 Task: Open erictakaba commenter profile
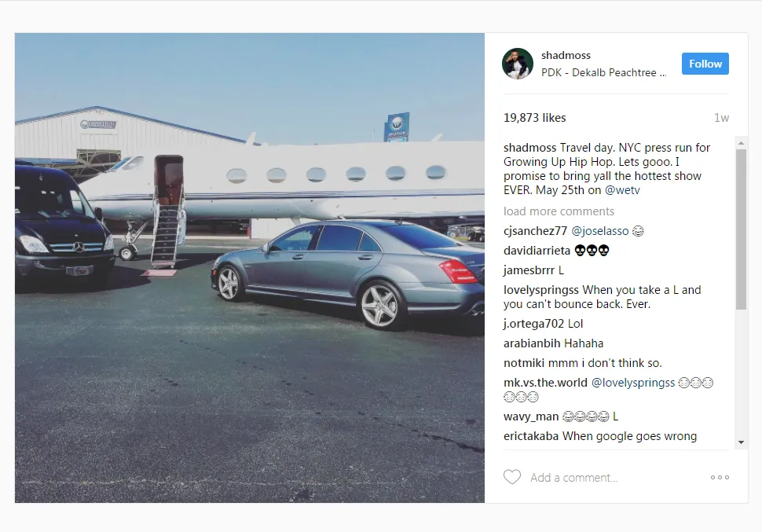(x=531, y=436)
